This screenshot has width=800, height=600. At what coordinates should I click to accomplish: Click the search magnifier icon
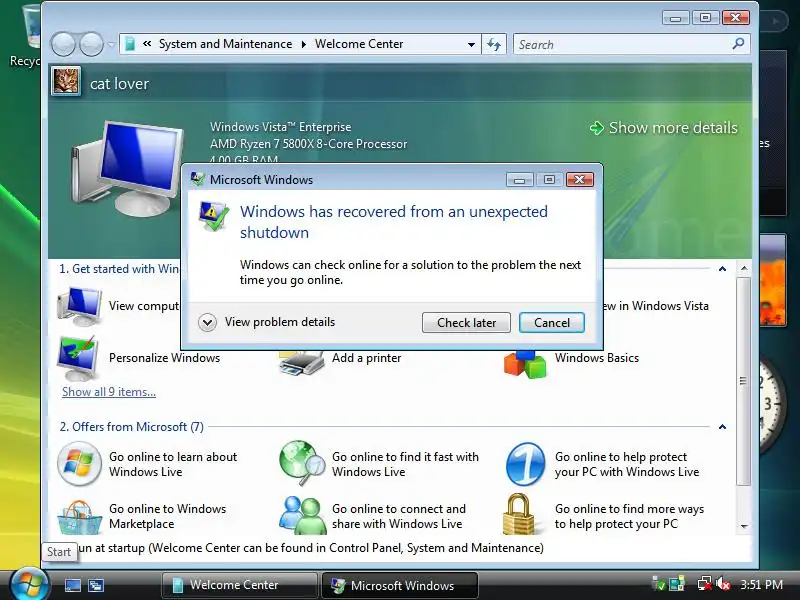coord(738,44)
